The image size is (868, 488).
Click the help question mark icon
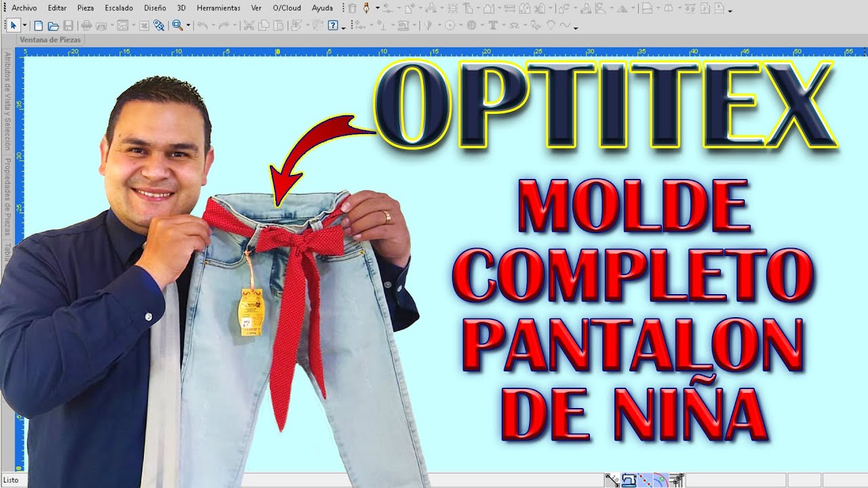[x=333, y=25]
